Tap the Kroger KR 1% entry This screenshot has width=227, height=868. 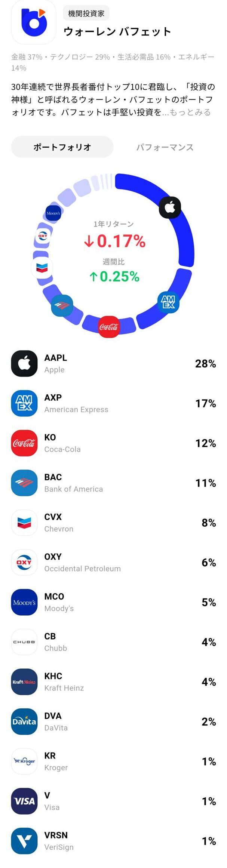click(x=113, y=761)
